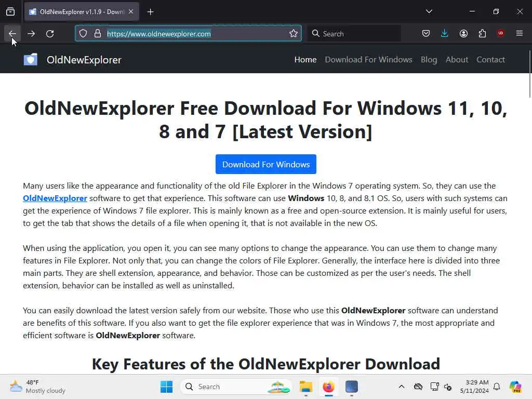The width and height of the screenshot is (532, 399).
Task: Open the Windows Start menu
Action: coord(166,387)
